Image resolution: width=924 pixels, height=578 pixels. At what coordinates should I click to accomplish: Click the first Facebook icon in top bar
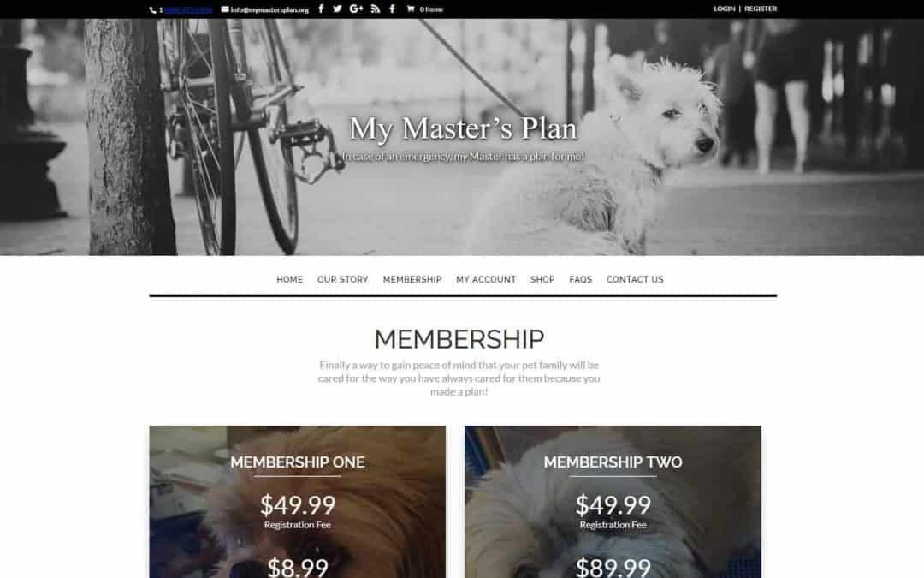coord(321,9)
